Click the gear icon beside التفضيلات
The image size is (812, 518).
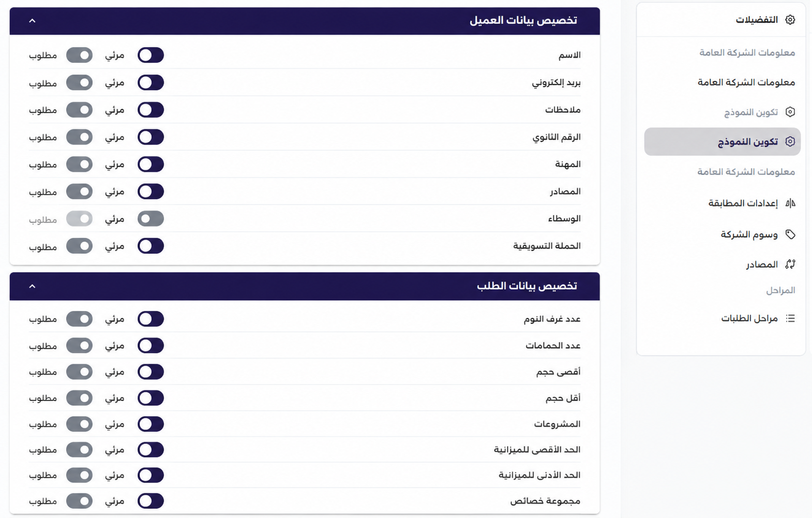coord(790,20)
